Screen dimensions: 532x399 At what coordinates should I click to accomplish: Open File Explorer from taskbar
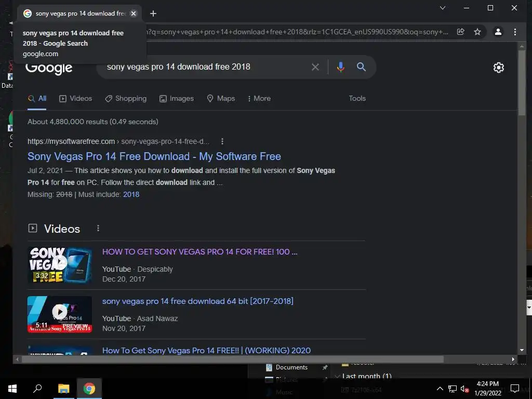coord(63,389)
